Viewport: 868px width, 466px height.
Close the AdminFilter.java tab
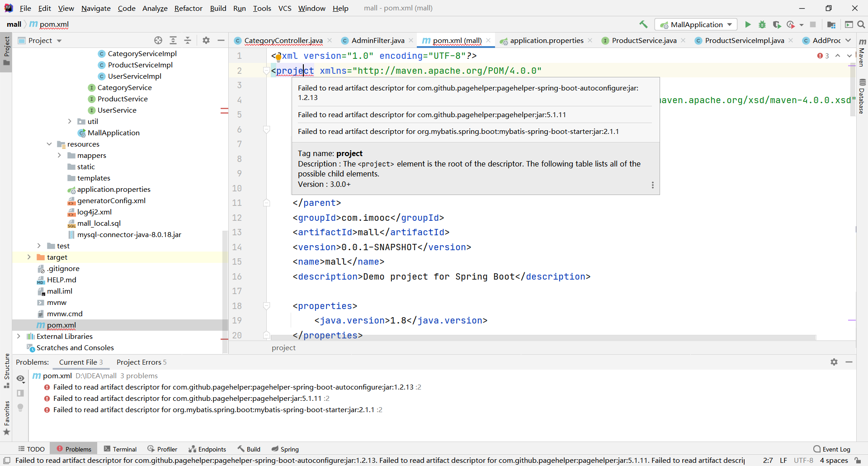pos(411,40)
